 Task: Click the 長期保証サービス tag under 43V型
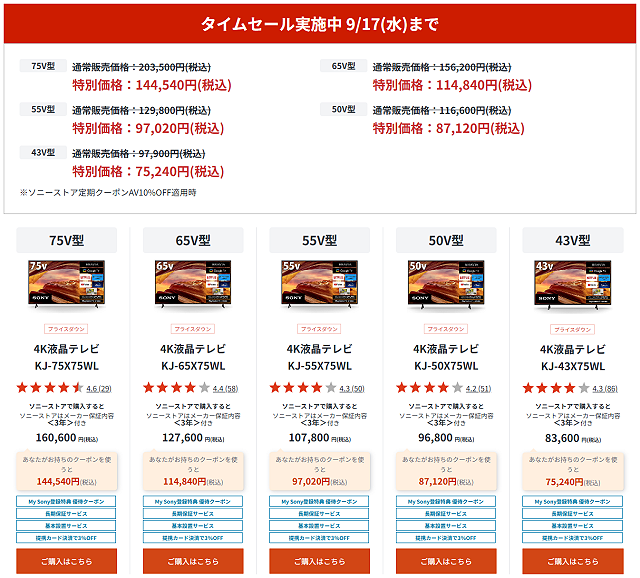(x=573, y=514)
